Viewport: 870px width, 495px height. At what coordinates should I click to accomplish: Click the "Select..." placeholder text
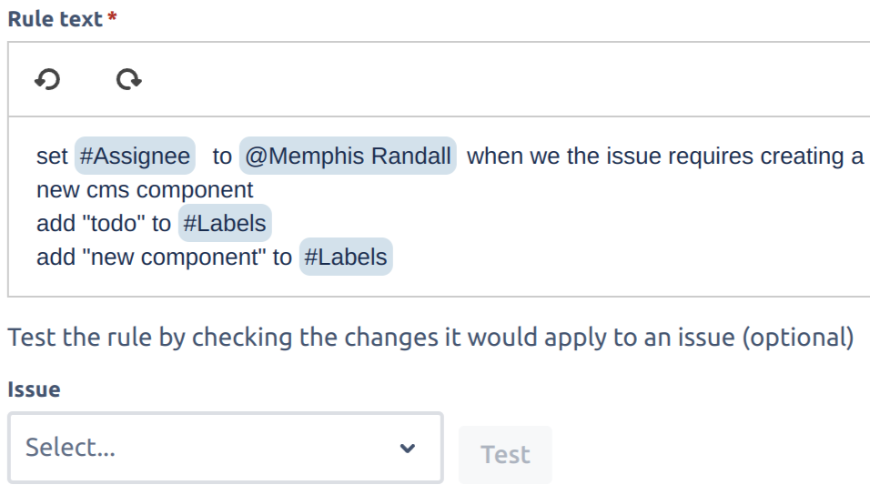tap(70, 448)
